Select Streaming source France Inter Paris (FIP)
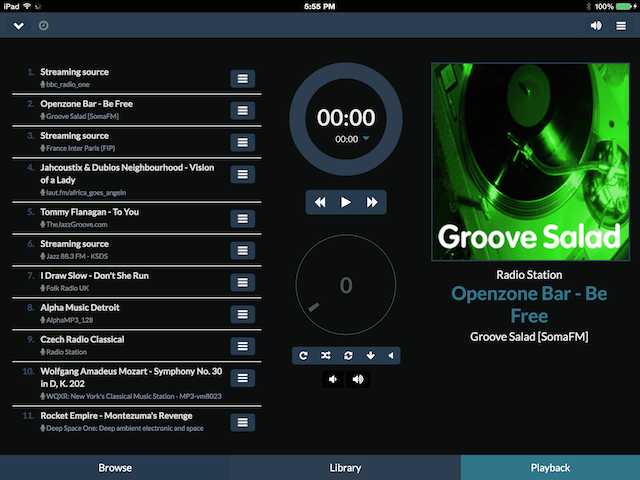 [137, 142]
